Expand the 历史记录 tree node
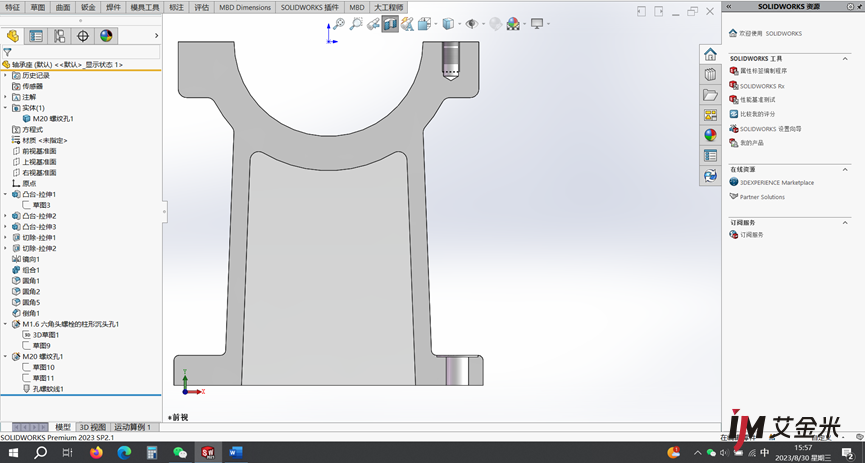Viewport: 865px width, 463px height. [x=6, y=76]
